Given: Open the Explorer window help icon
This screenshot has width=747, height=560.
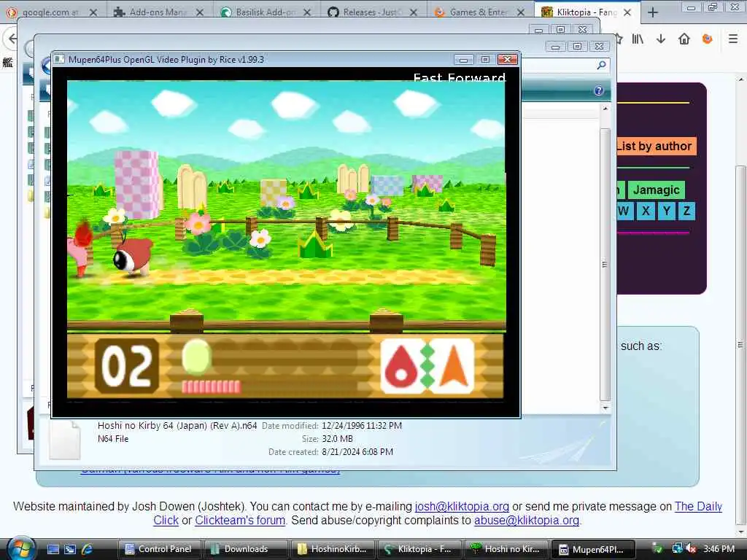Looking at the screenshot, I should coord(599,91).
